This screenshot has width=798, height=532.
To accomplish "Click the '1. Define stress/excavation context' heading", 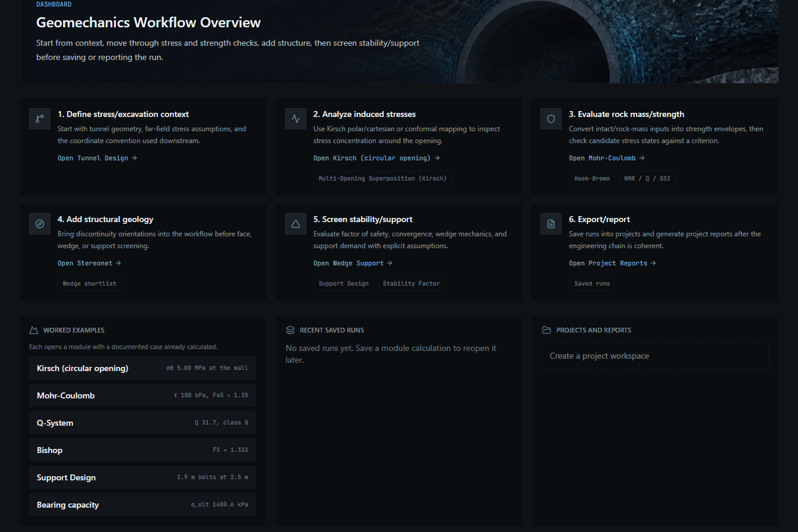I will 123,114.
